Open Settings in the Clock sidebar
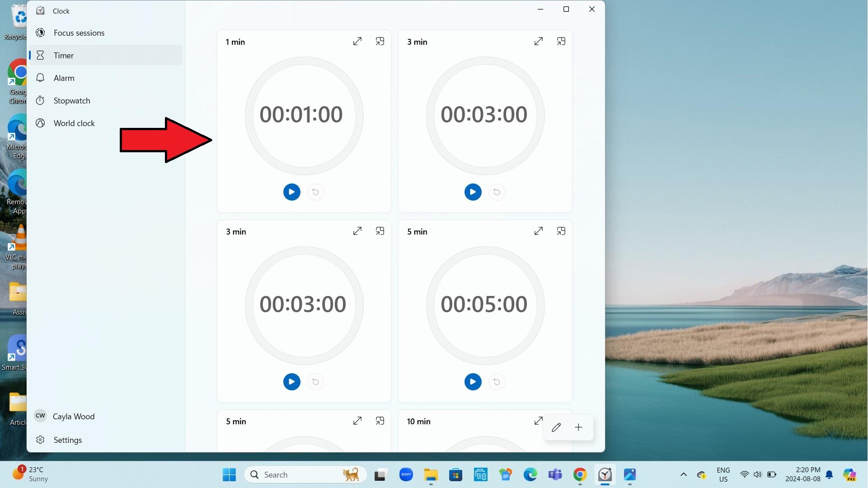The image size is (868, 488). (106, 440)
